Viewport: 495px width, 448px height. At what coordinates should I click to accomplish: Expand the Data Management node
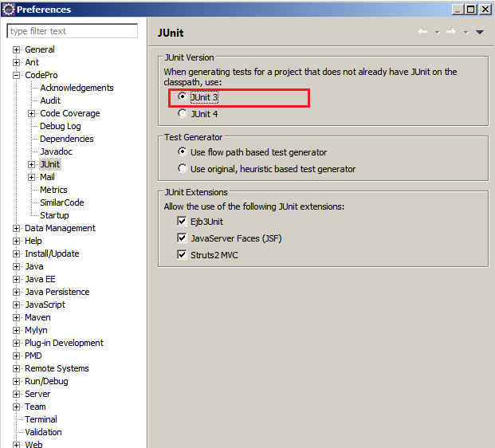pyautogui.click(x=16, y=229)
